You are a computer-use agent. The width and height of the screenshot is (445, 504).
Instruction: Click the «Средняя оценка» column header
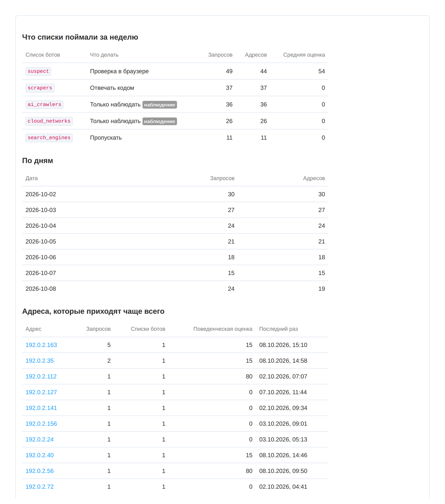(x=304, y=55)
